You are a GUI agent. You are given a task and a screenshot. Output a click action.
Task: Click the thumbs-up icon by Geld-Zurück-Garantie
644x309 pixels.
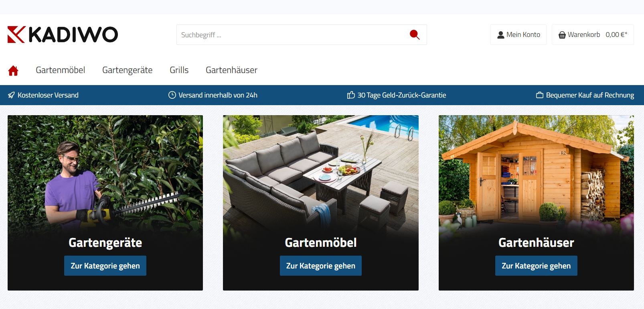[351, 95]
